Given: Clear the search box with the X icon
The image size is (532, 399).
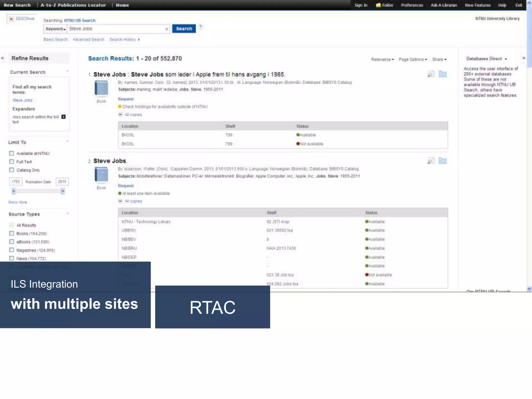Looking at the screenshot, I should tap(167, 29).
